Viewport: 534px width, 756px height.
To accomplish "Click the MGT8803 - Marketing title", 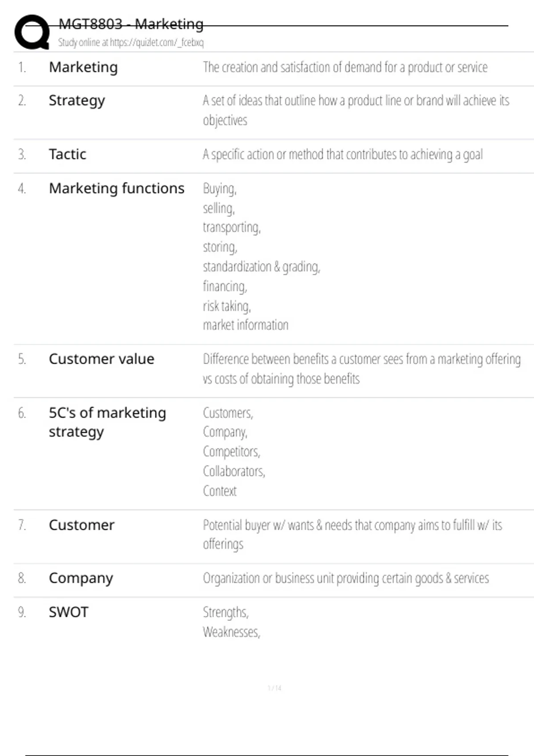I will (131, 24).
